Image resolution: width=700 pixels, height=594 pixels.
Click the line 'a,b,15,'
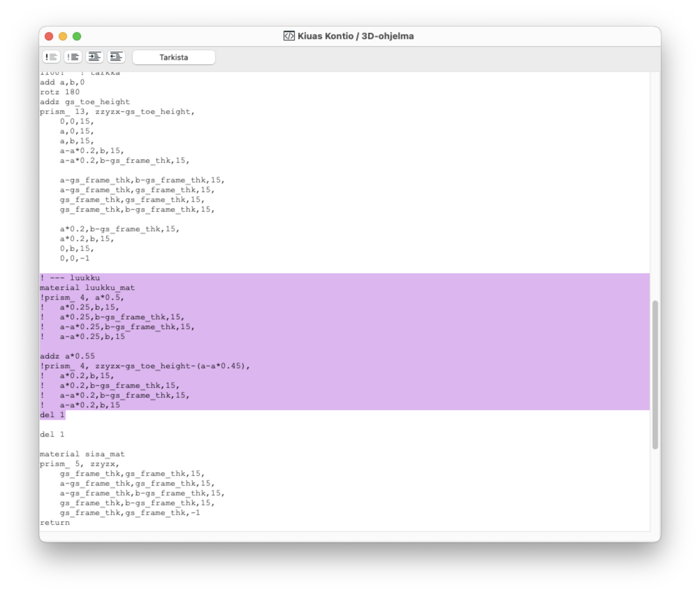coord(77,141)
